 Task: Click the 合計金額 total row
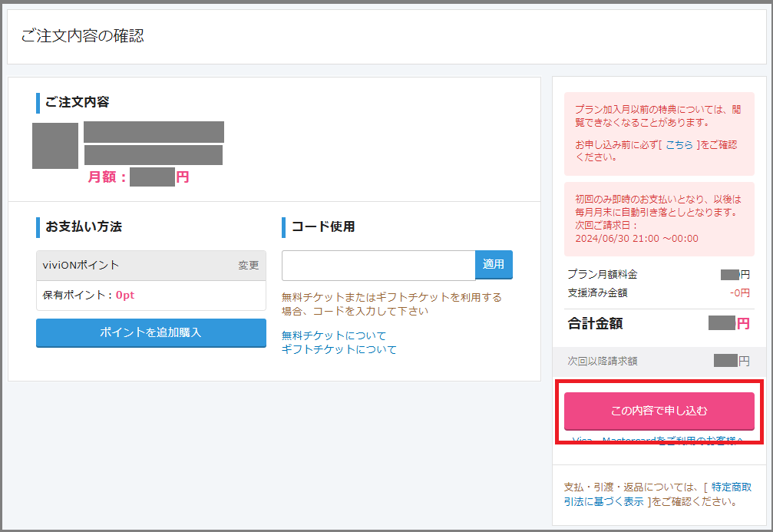coord(658,323)
